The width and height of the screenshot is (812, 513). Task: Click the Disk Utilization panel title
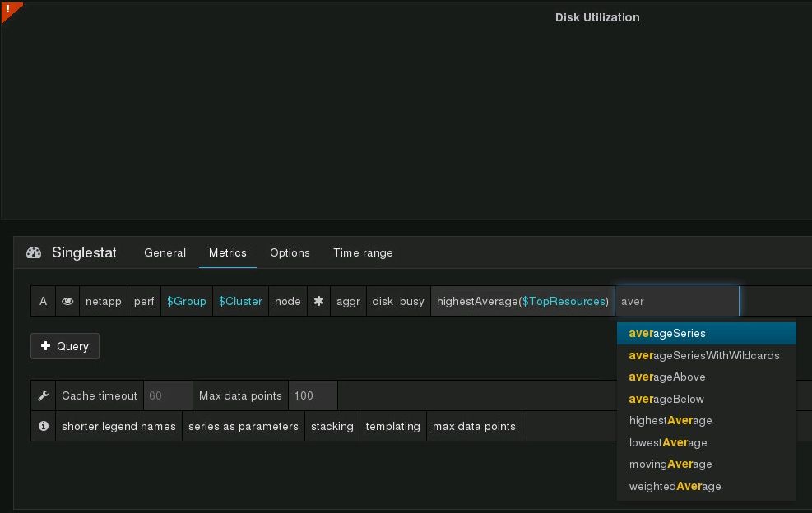(x=597, y=17)
